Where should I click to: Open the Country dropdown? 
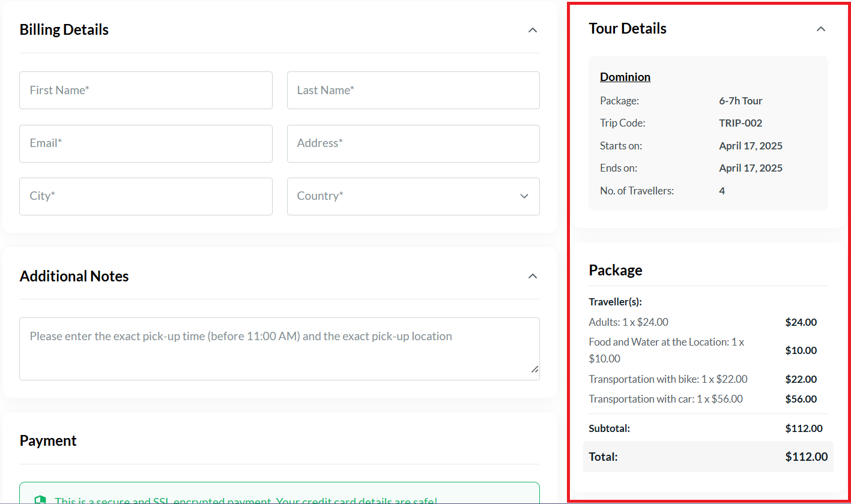click(413, 196)
